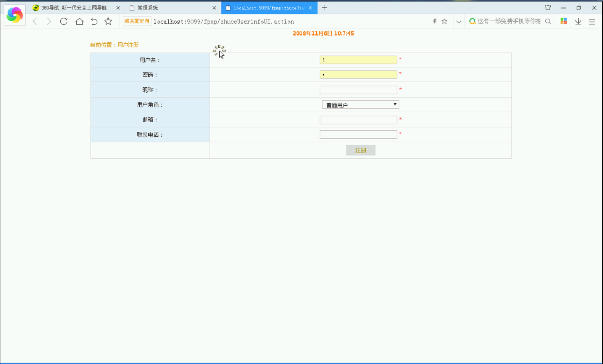Click the date time text 2018年11月6日
The width and height of the screenshot is (603, 364).
[323, 34]
